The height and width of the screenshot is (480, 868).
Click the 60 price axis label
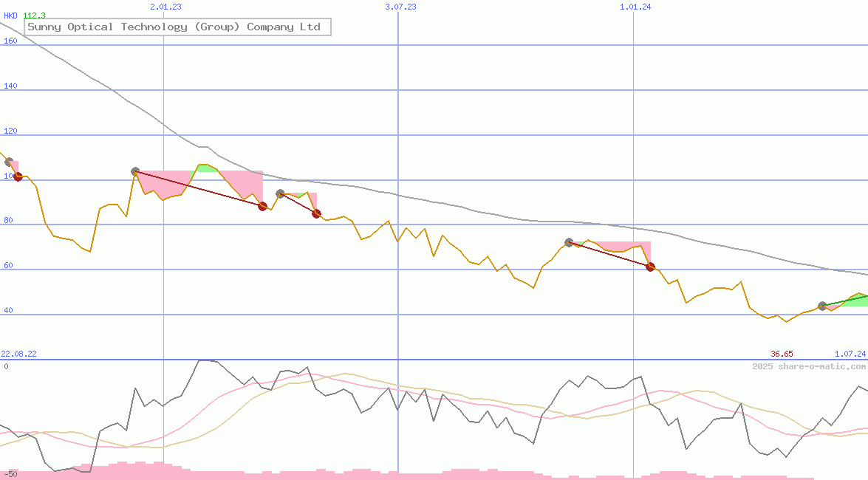[8, 266]
